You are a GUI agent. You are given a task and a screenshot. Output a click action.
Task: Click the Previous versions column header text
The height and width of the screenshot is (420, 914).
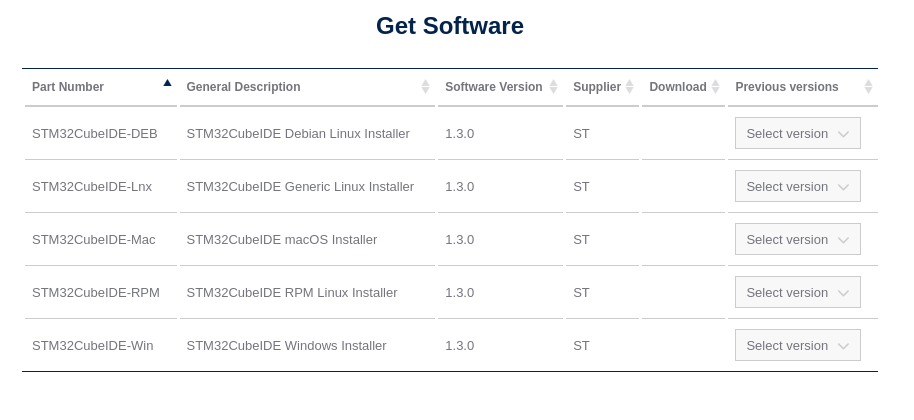pos(786,87)
